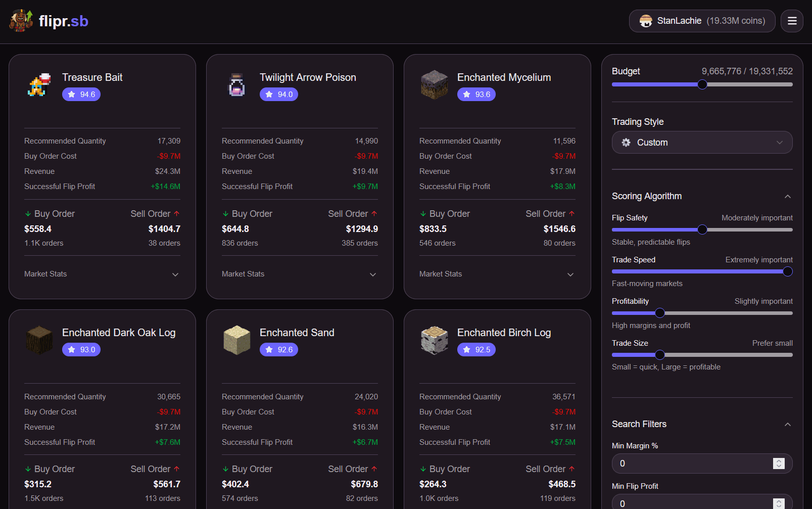This screenshot has height=509, width=812.
Task: Click the flipr.sb mascot logo icon
Action: (21, 21)
